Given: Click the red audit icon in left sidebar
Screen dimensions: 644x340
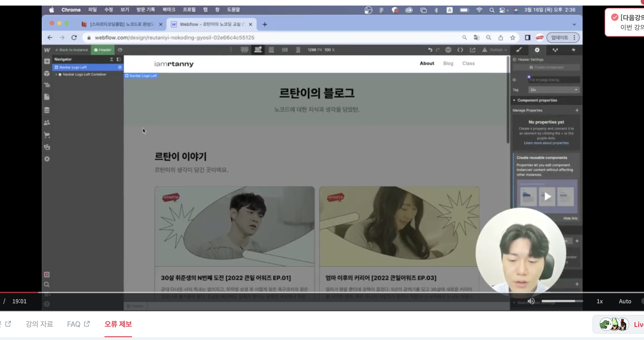Looking at the screenshot, I should [x=47, y=275].
